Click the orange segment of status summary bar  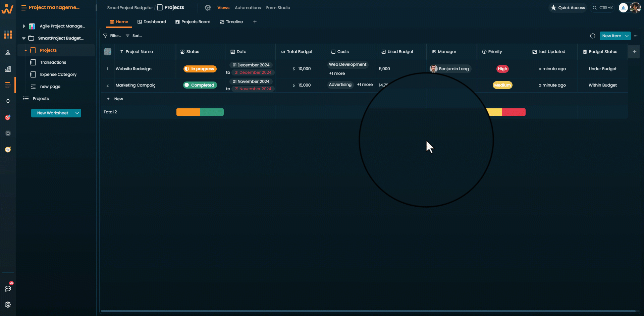[188, 112]
